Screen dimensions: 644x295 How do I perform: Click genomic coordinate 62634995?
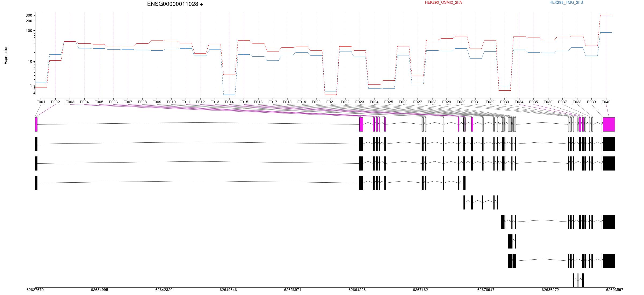(100, 290)
